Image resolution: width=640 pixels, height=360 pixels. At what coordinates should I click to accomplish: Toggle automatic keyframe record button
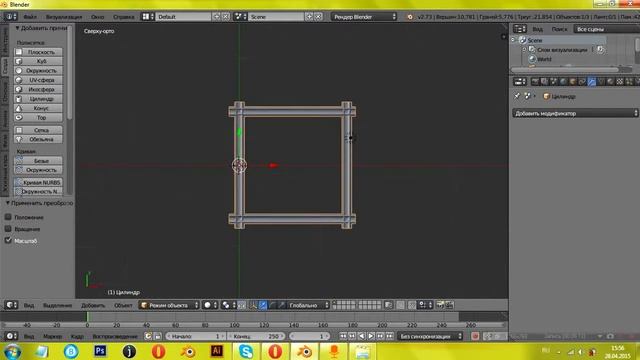click(475, 336)
